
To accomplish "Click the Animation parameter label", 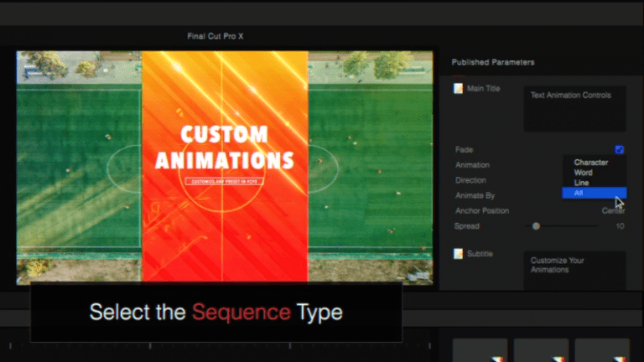I will pos(472,165).
